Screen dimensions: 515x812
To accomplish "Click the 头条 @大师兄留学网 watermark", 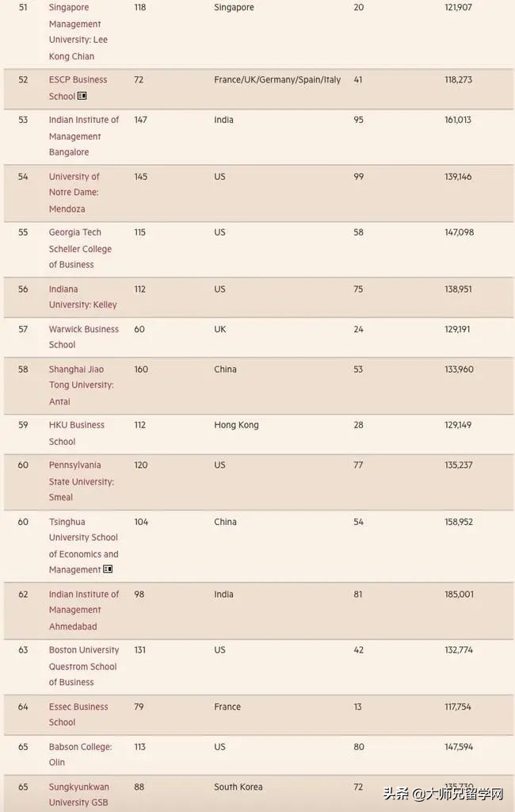I will point(444,794).
